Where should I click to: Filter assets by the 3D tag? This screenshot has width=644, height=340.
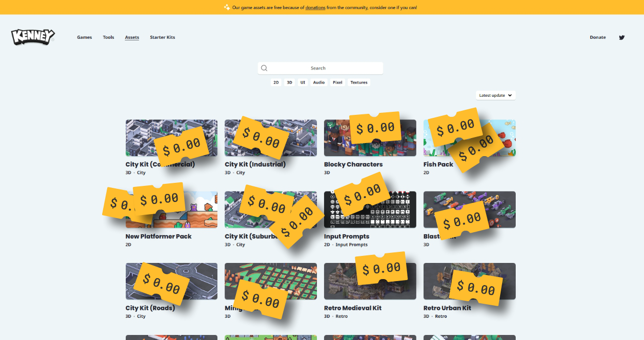pyautogui.click(x=289, y=82)
